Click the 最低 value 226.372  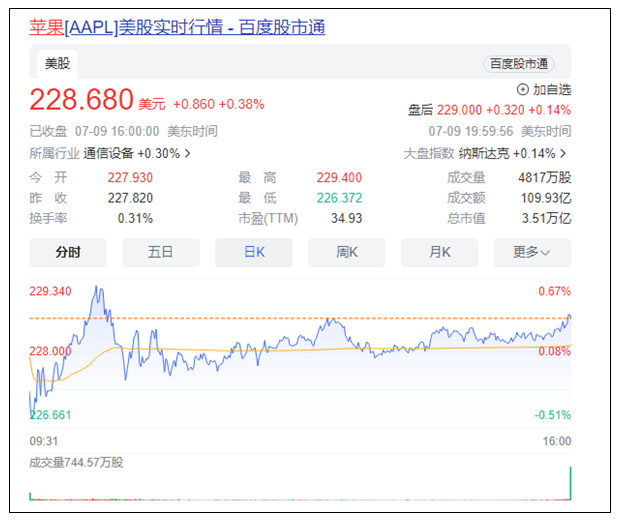click(339, 198)
